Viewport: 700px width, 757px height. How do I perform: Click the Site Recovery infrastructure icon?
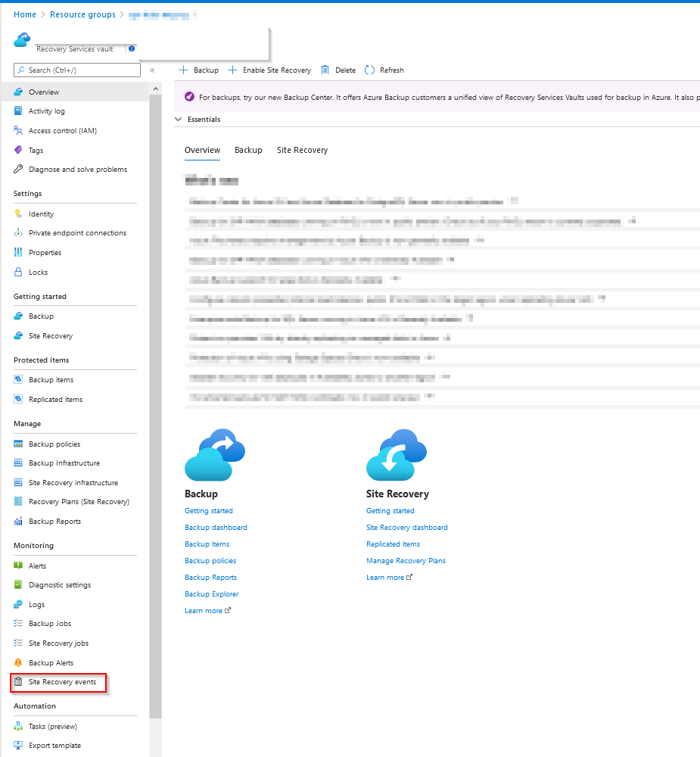coord(18,482)
